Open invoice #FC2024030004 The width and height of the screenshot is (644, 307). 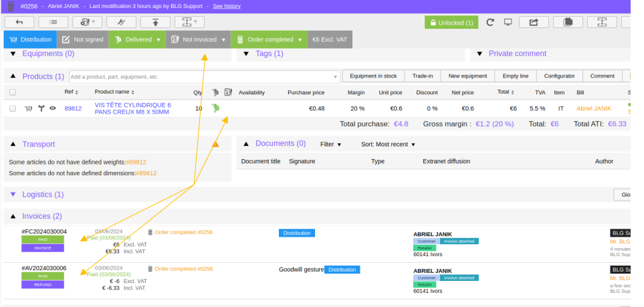coord(44,232)
